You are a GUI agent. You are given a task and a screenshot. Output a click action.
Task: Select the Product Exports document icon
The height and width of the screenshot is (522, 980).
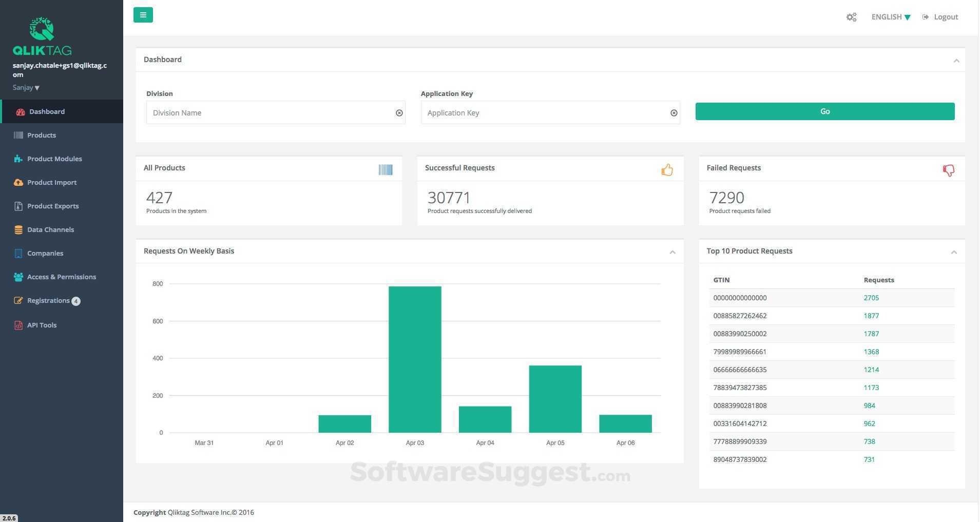[x=18, y=206]
